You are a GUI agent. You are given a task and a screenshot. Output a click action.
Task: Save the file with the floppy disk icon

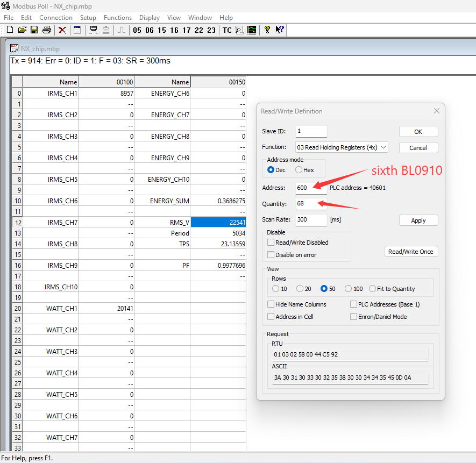(x=34, y=30)
